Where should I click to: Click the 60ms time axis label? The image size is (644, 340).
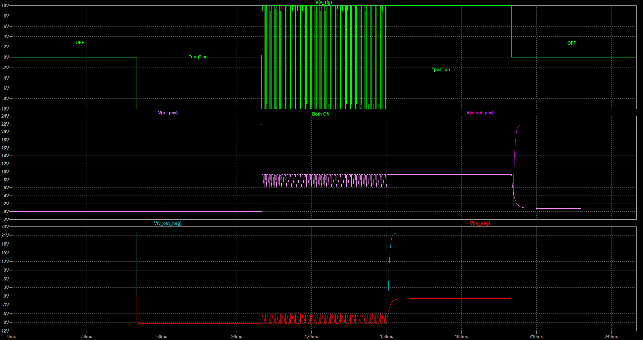(x=162, y=337)
